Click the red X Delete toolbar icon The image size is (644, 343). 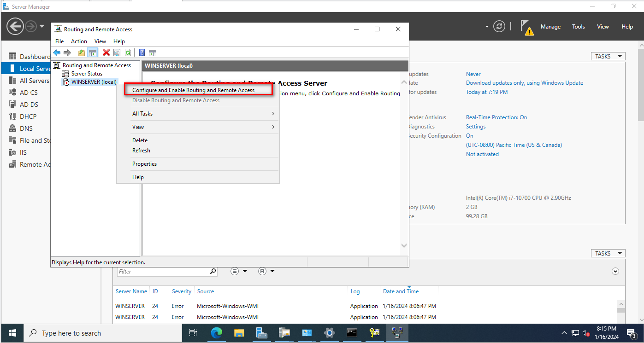[106, 52]
